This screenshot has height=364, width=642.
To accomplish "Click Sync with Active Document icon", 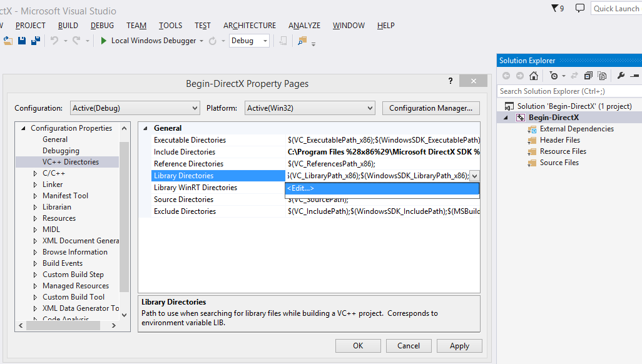I will [x=574, y=76].
